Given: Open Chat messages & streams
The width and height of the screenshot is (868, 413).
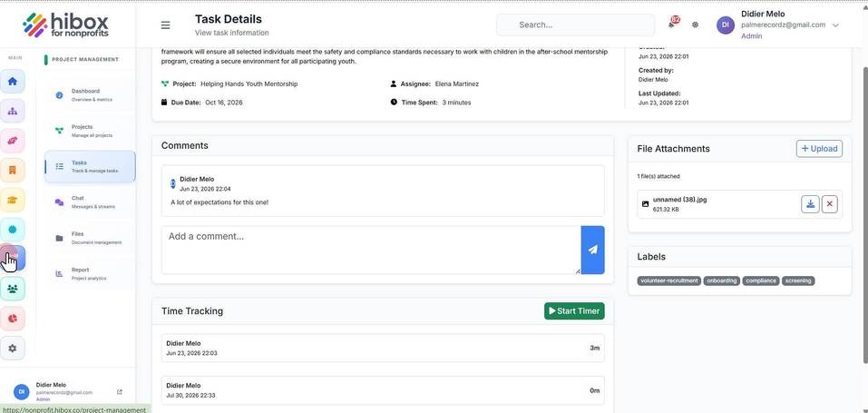Looking at the screenshot, I should point(90,202).
